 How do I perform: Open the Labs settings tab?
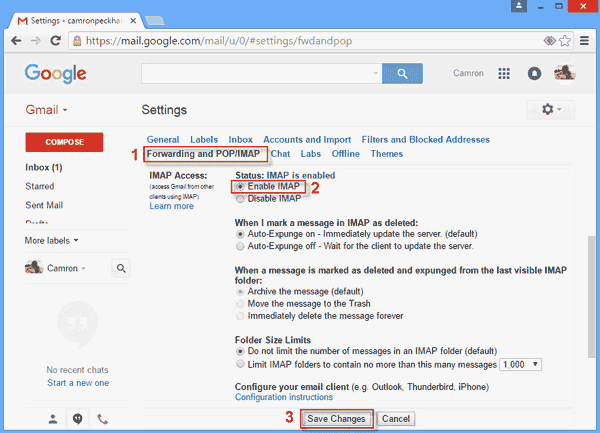pyautogui.click(x=310, y=154)
